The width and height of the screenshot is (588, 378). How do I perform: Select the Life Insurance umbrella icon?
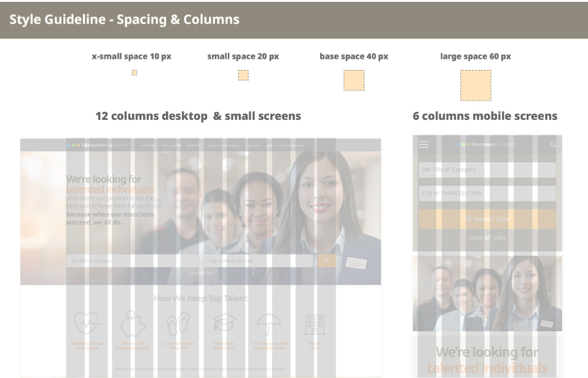269,322
